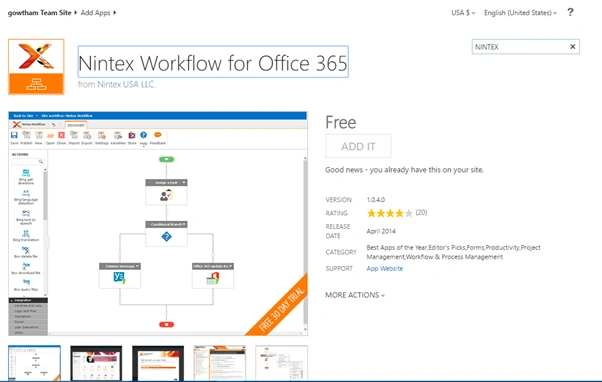Image resolution: width=602 pixels, height=382 pixels.
Task: Open the Nintex USA LLC publisher link
Action: (126, 84)
